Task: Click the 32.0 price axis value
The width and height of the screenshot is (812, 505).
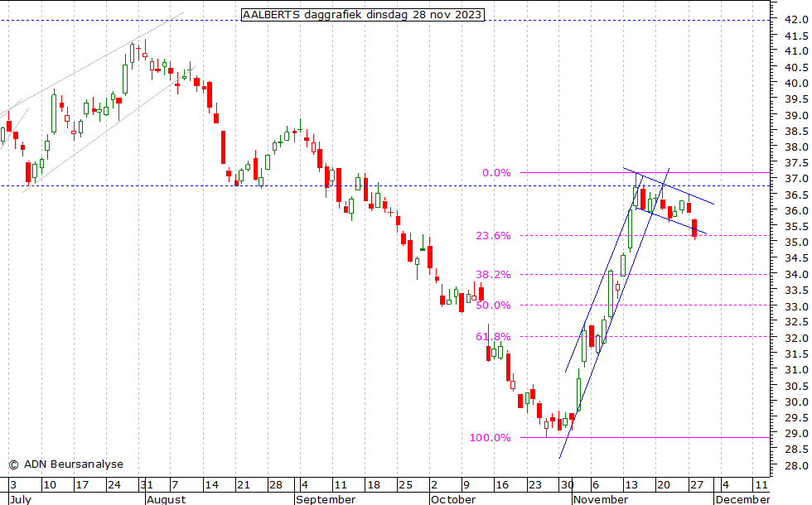Action: (796, 339)
